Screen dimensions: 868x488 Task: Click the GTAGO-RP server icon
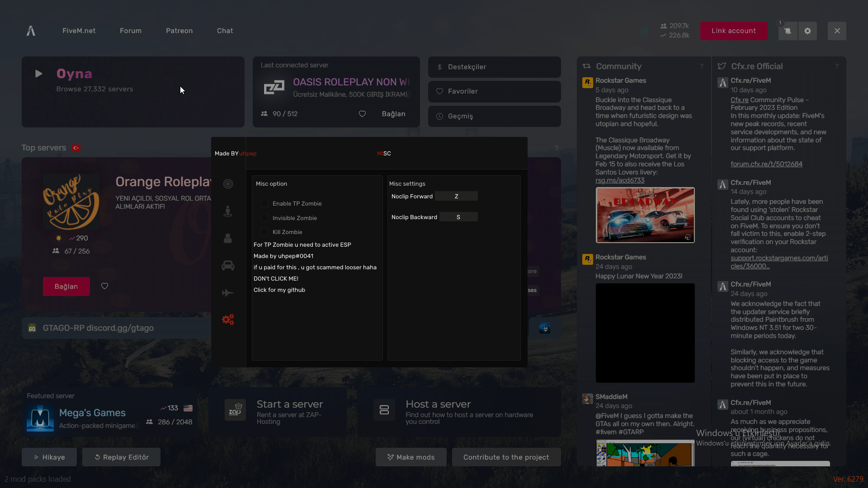(x=32, y=328)
